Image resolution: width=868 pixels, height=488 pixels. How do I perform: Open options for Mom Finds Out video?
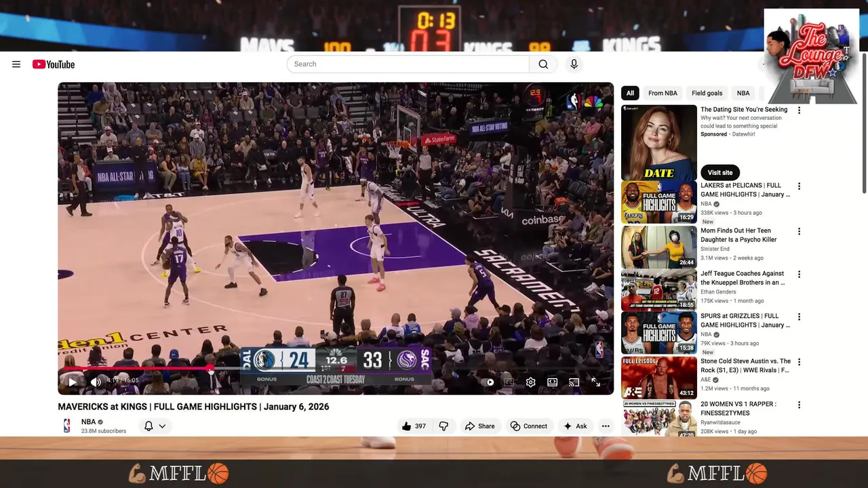pos(799,232)
